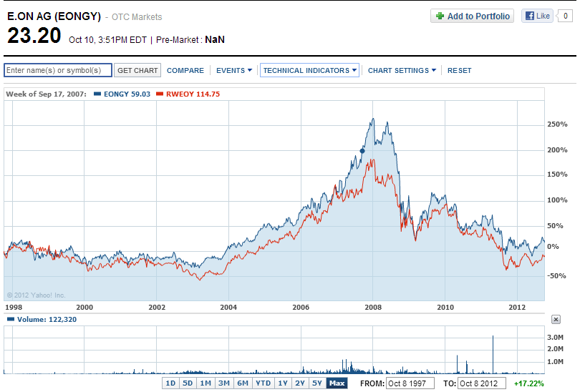Click the symbol entry input field
Screen dimensions: 580x392
tap(58, 70)
